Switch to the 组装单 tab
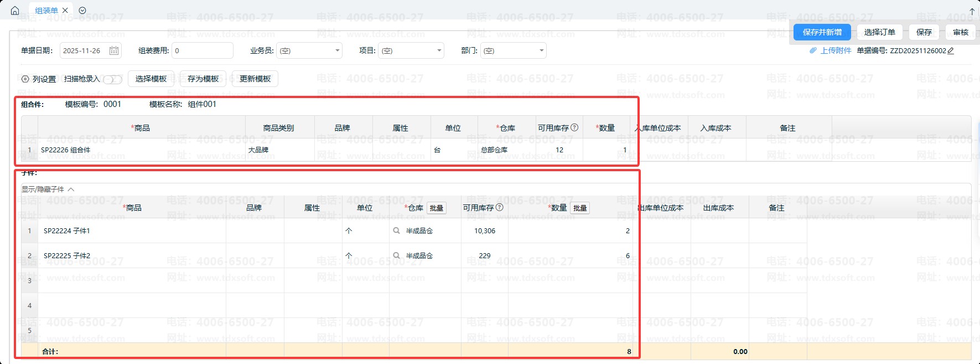This screenshot has width=980, height=364. 46,11
